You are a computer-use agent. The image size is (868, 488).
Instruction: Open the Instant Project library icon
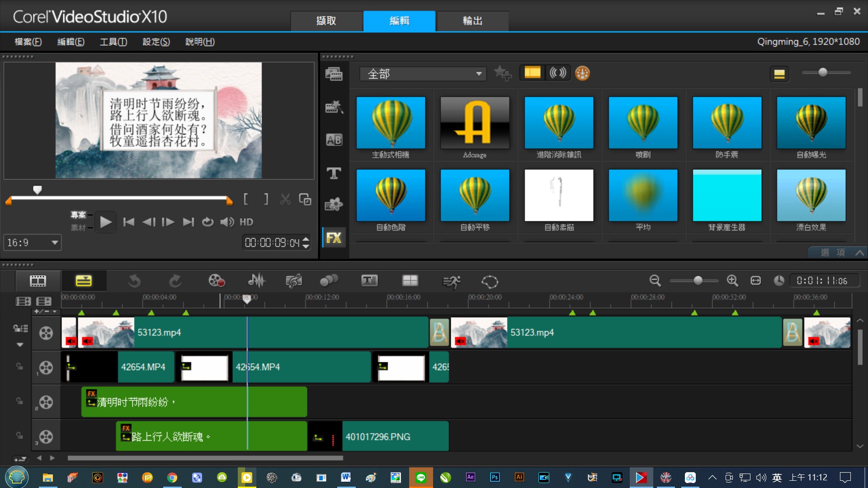pos(334,107)
